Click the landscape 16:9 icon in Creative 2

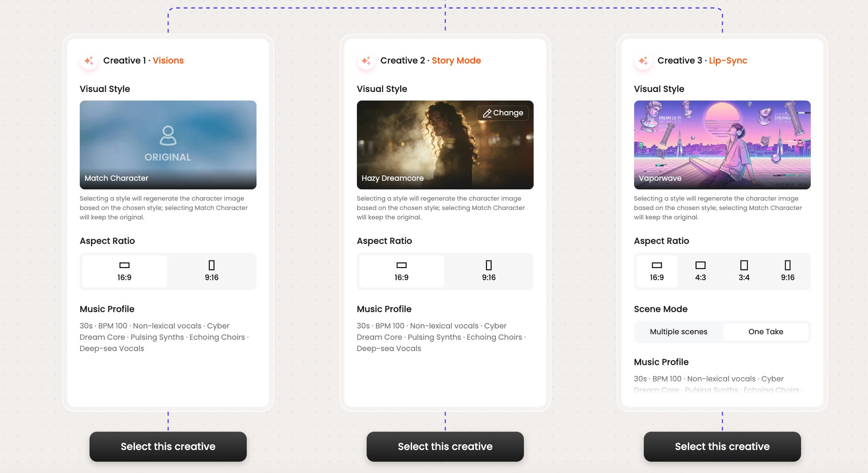coord(401,265)
